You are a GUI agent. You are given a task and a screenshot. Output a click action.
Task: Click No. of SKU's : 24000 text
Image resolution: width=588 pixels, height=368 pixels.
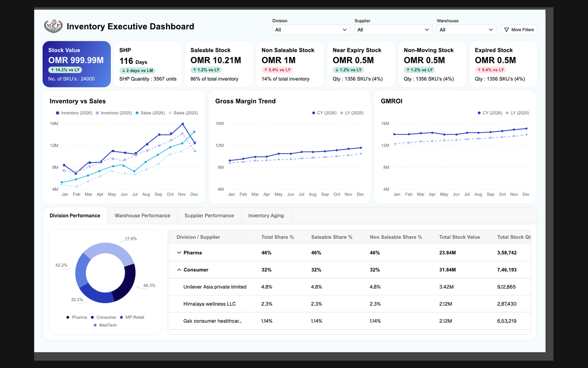click(71, 79)
